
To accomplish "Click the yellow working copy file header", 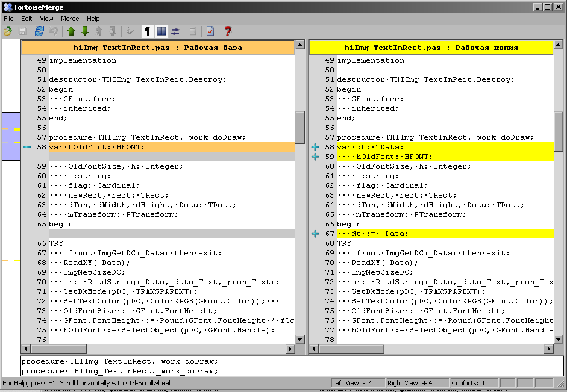I will tap(431, 48).
